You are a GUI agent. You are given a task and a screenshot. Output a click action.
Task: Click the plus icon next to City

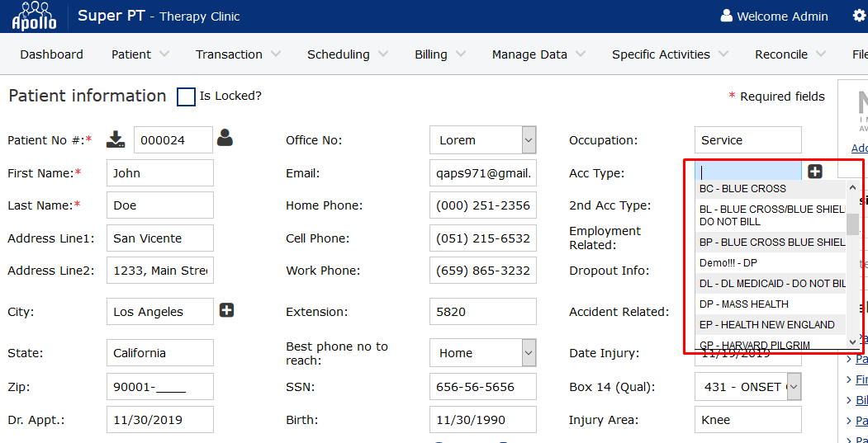click(x=227, y=310)
